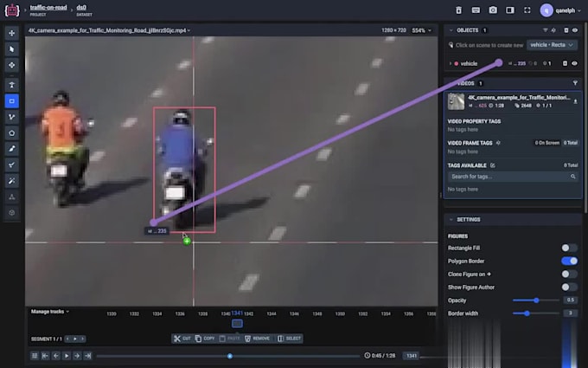Click the Remove button in timeline toolbar
The height and width of the screenshot is (368, 588).
[257, 339]
